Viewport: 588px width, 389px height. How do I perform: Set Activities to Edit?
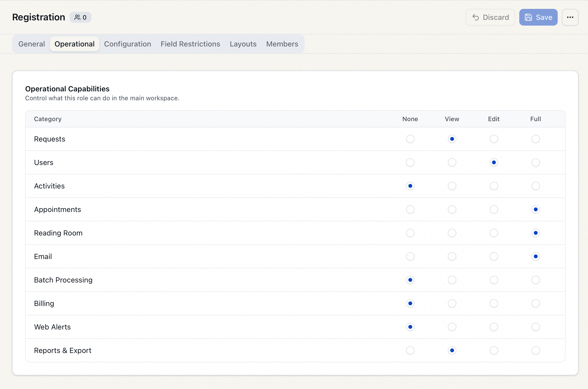(494, 186)
